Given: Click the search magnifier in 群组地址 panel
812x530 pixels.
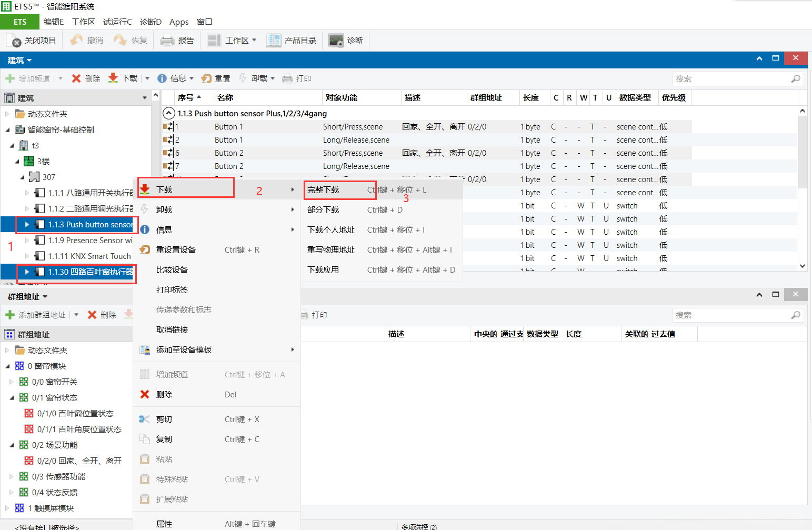Looking at the screenshot, I should point(796,315).
